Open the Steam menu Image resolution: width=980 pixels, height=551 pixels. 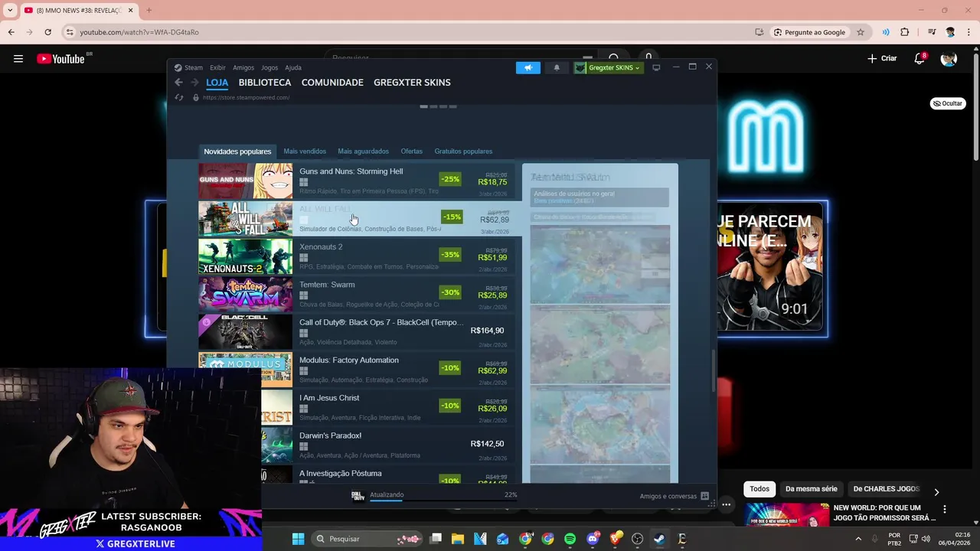pos(188,67)
